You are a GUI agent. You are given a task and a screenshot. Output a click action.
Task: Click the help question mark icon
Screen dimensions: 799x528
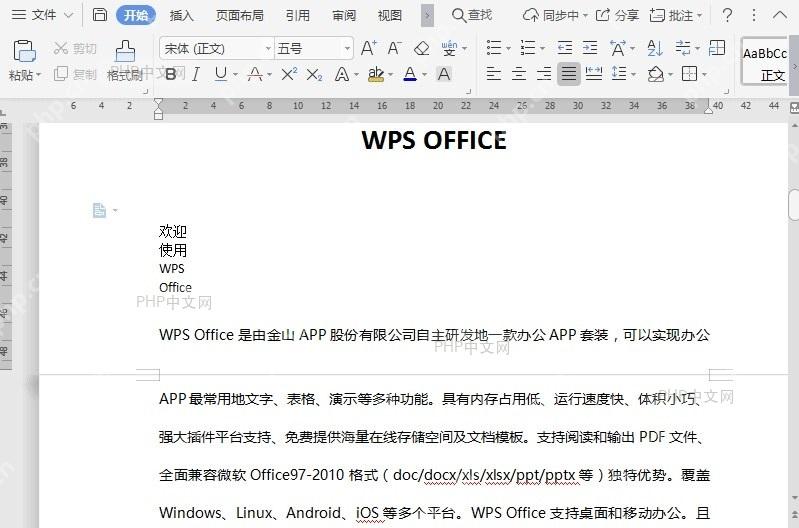click(728, 15)
